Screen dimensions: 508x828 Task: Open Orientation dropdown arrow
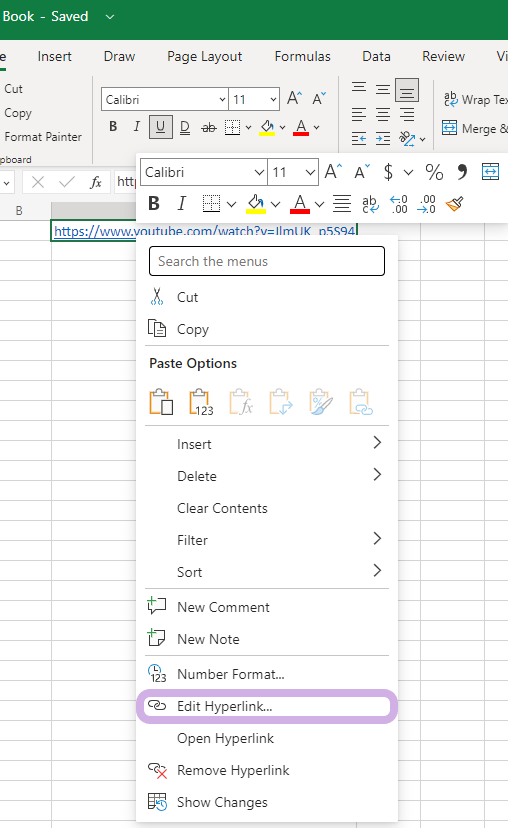click(x=422, y=140)
